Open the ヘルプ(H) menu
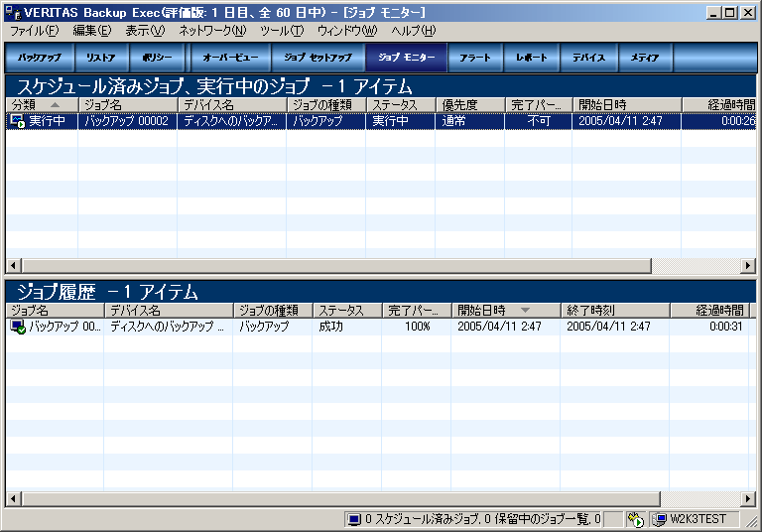Image resolution: width=762 pixels, height=532 pixels. click(414, 31)
